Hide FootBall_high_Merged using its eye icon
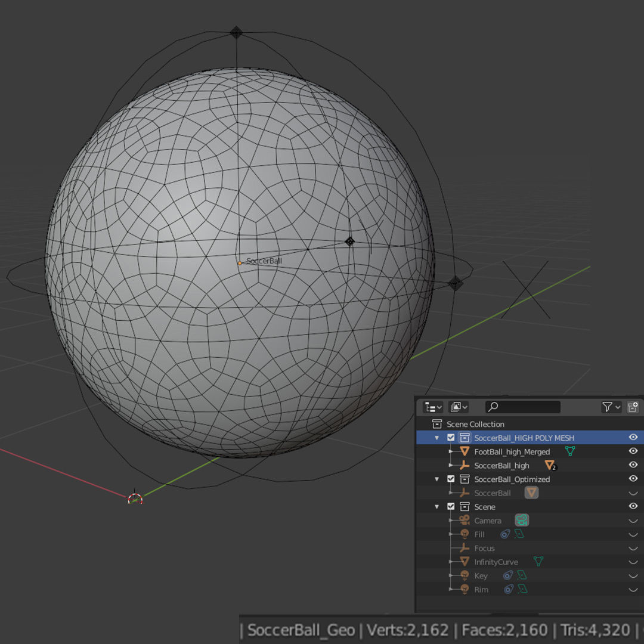The image size is (644, 644). (633, 451)
